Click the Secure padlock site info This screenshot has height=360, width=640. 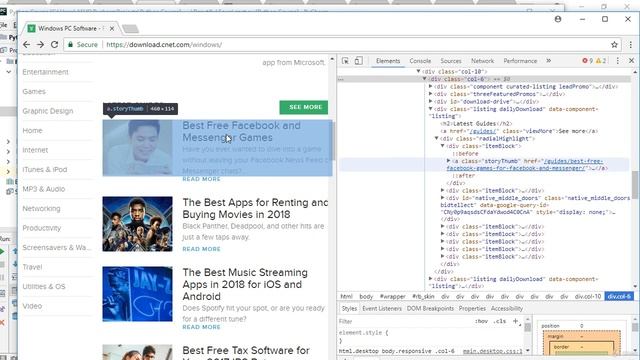coord(83,44)
